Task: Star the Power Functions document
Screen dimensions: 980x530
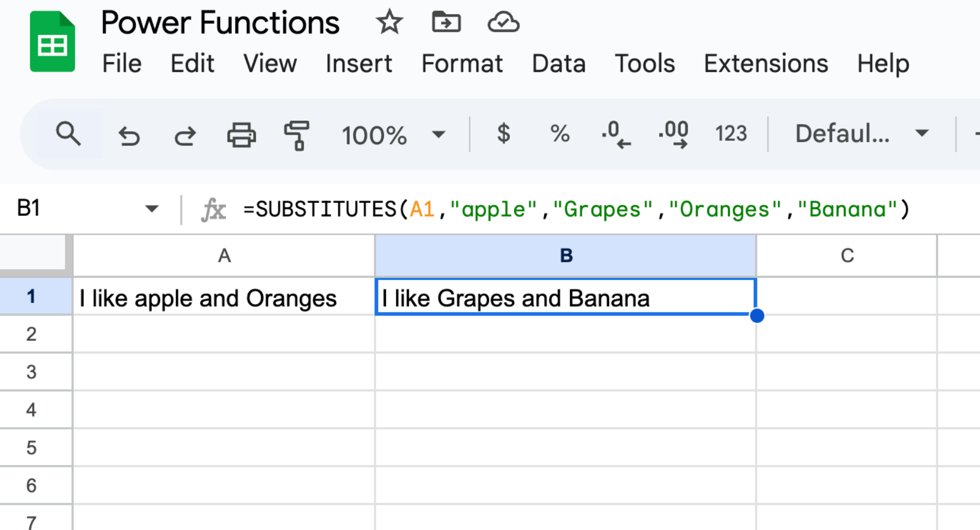Action: click(x=389, y=22)
